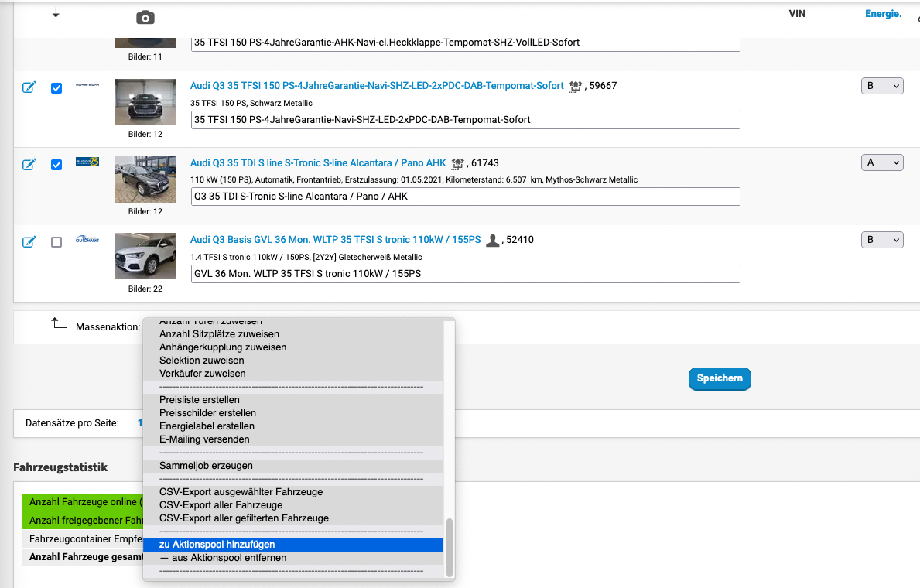The image size is (920, 588).
Task: Open the Audi Q3 Basis GVL title link
Action: [x=335, y=240]
